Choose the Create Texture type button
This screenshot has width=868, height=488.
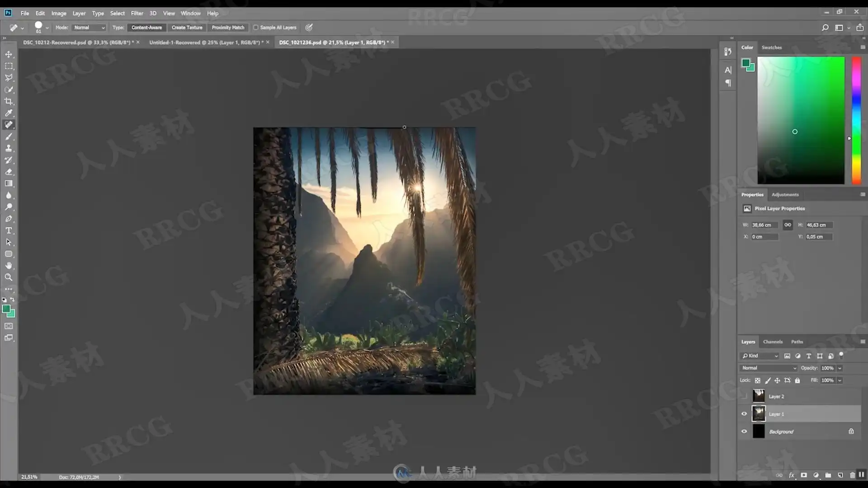click(x=187, y=28)
